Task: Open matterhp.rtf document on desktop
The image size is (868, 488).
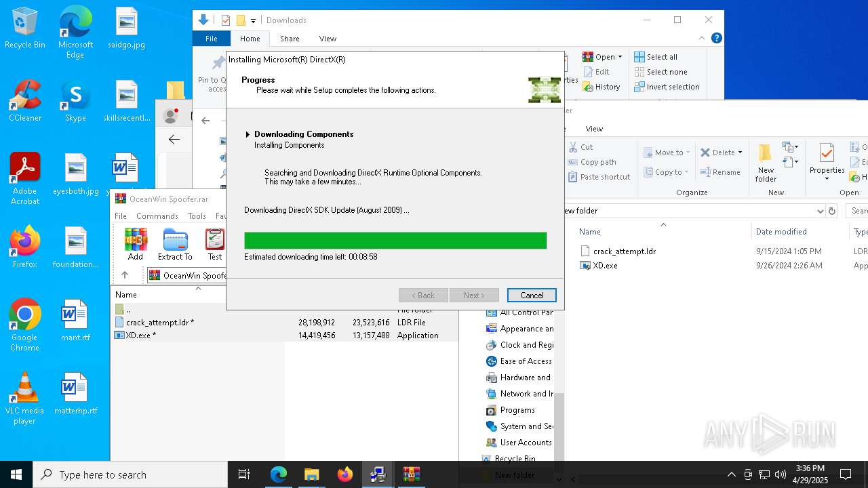Action: tap(75, 394)
